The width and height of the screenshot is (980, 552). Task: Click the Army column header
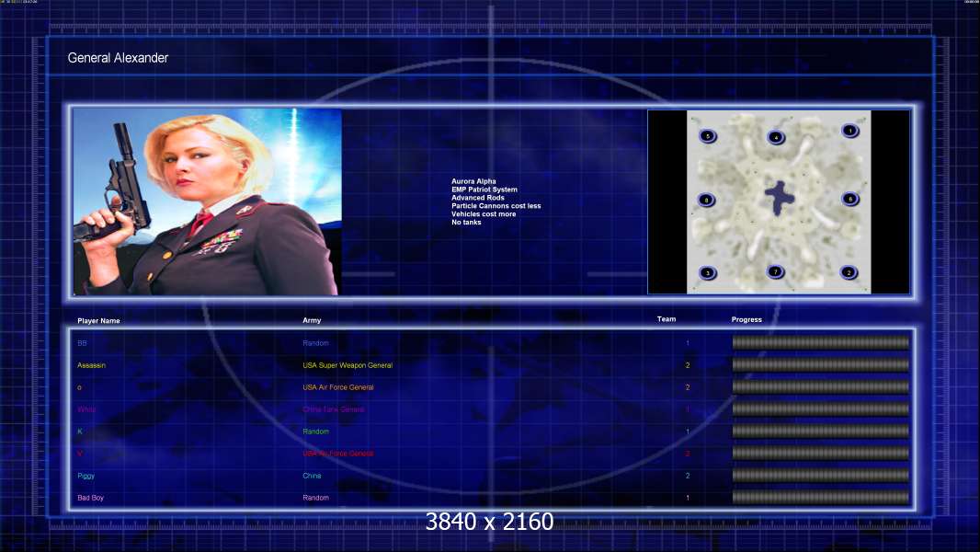(312, 320)
